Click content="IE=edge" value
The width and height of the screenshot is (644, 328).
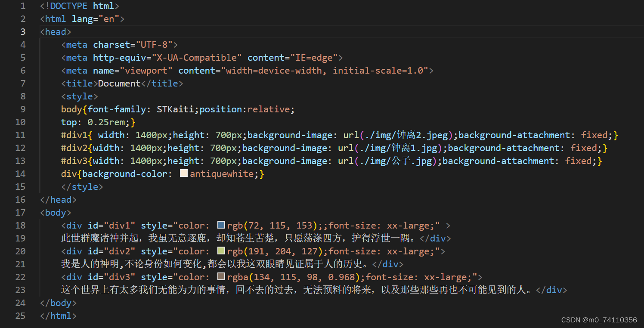click(x=293, y=58)
